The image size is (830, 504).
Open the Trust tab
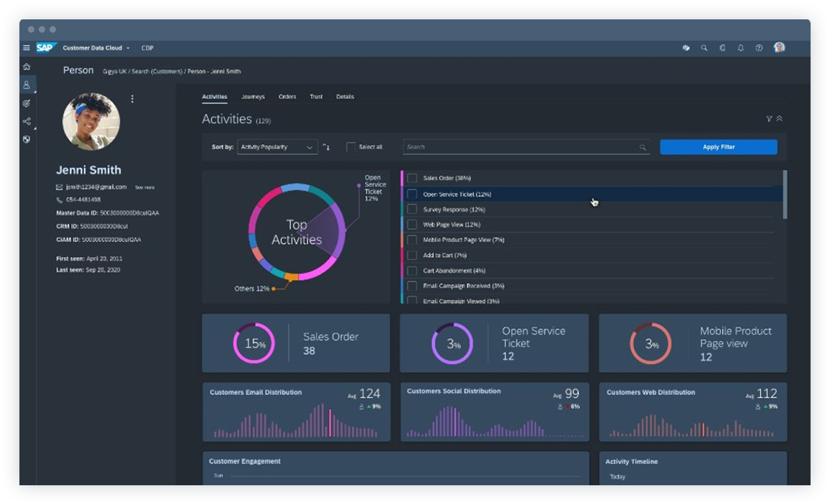click(316, 96)
